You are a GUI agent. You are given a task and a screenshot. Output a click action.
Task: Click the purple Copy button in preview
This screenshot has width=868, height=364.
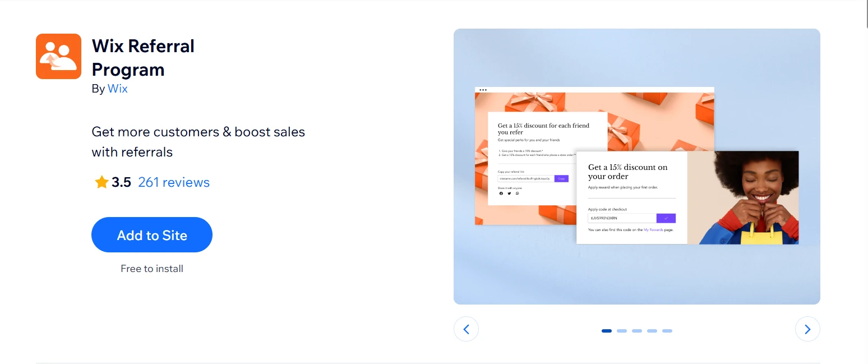tap(561, 178)
